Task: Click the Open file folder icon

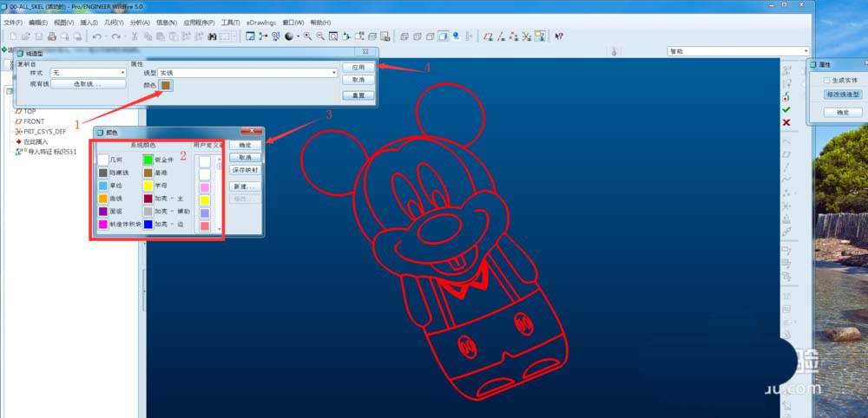Action: pos(25,36)
